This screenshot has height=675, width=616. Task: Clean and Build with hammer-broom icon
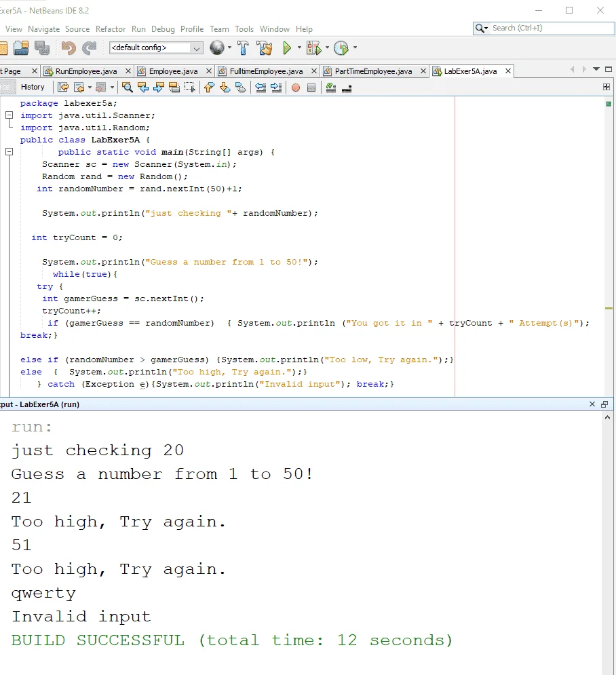(265, 47)
